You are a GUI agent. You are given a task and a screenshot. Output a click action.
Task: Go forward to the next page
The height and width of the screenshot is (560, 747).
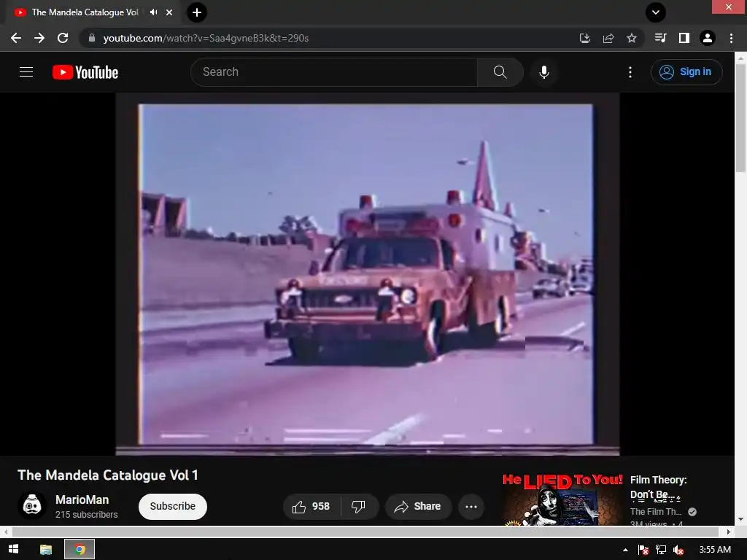coord(39,38)
